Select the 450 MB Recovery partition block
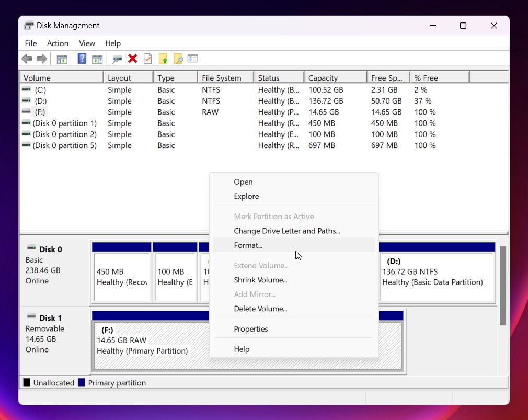 click(x=122, y=272)
